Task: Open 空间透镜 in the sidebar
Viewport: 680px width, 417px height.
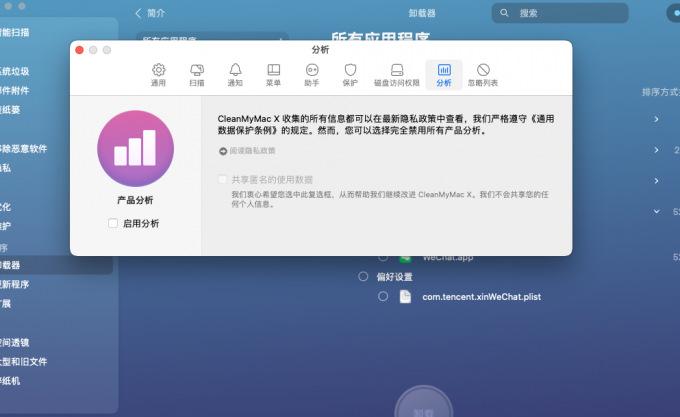Action: pos(15,342)
